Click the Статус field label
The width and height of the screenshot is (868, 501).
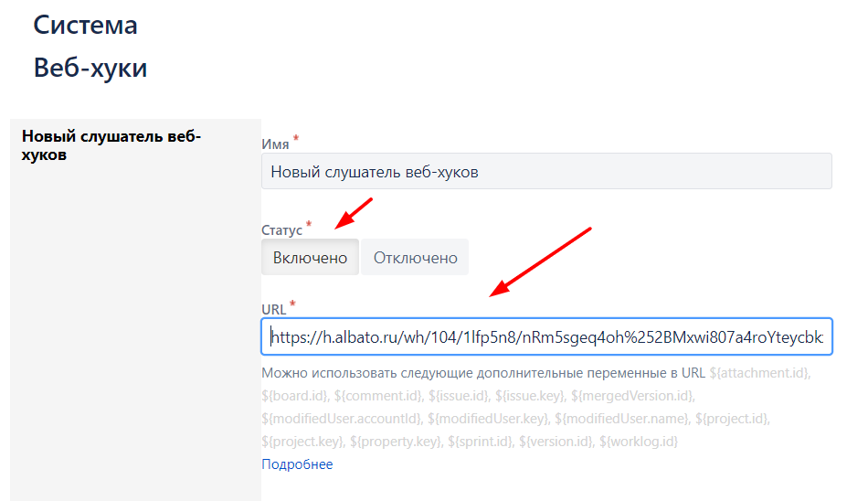(281, 229)
